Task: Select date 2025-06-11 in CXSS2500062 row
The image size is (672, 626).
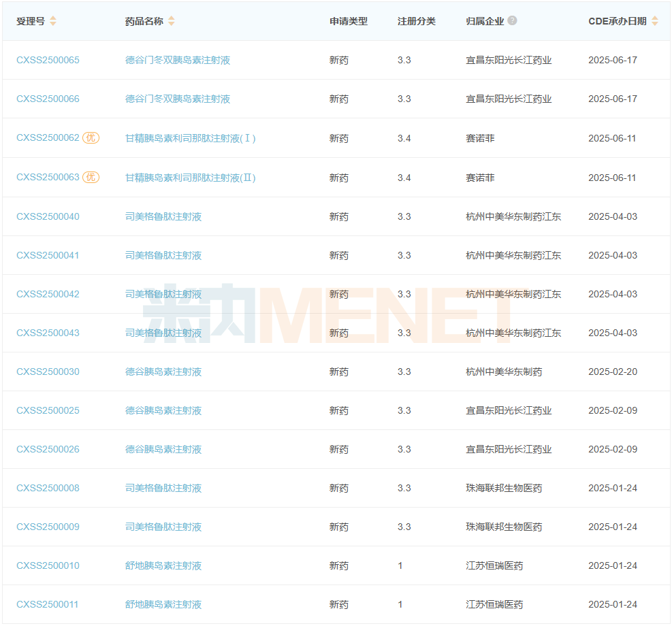Action: [x=612, y=138]
